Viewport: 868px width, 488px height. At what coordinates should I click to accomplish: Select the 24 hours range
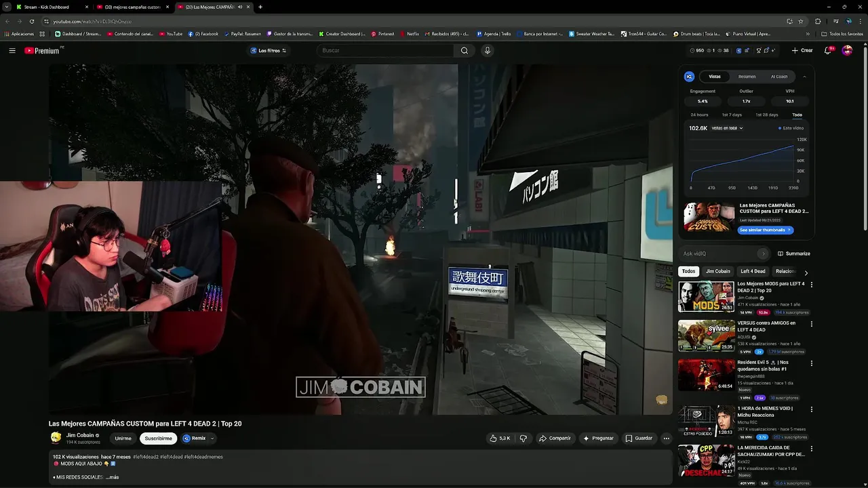click(699, 115)
